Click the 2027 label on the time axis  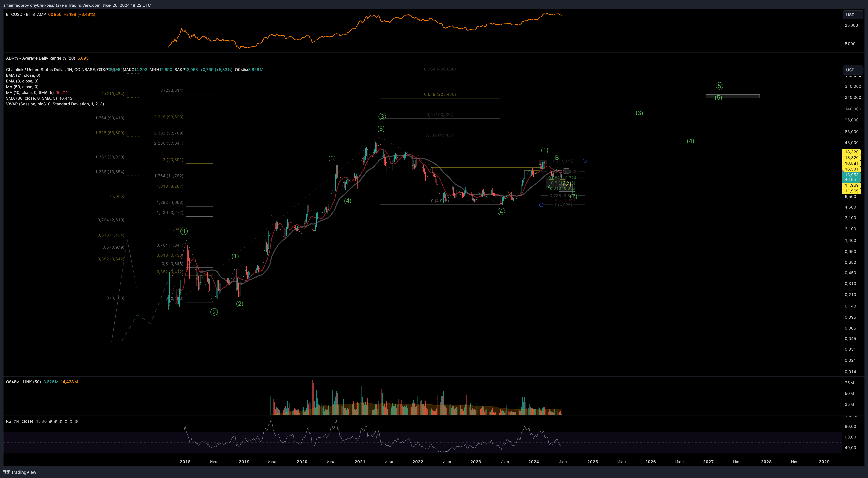[708, 462]
